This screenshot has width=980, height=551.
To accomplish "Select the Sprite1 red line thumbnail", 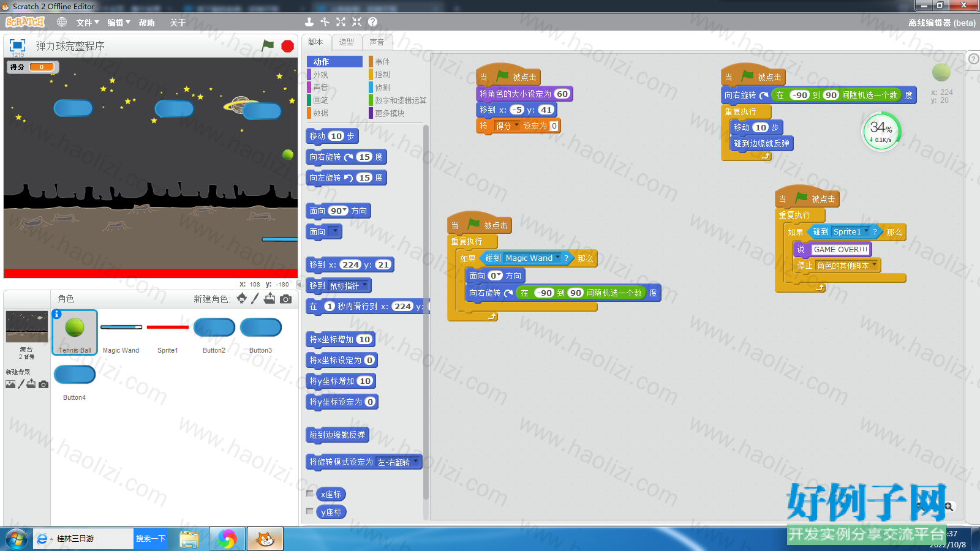I will (x=168, y=332).
